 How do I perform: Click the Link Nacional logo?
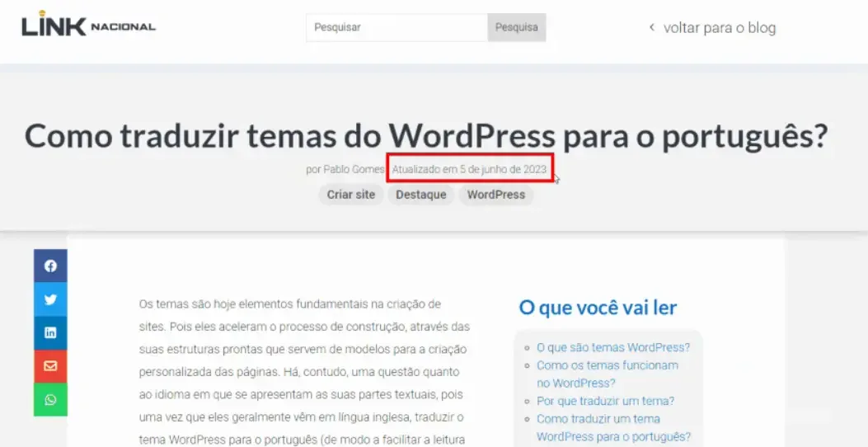tap(88, 26)
